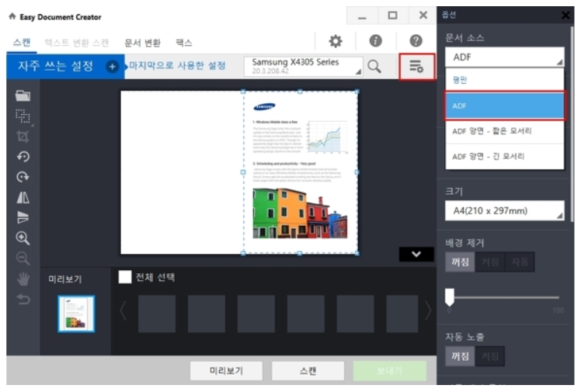Screen dimensions: 581x392
Task: Switch to the 팩스 tab
Action: 184,43
